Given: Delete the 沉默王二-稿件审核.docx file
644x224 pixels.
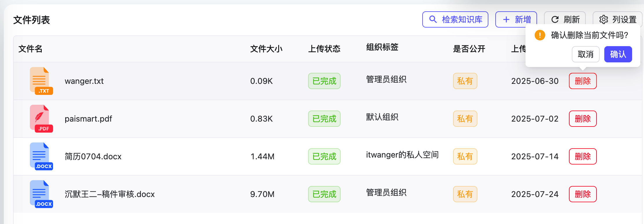Looking at the screenshot, I should [583, 194].
